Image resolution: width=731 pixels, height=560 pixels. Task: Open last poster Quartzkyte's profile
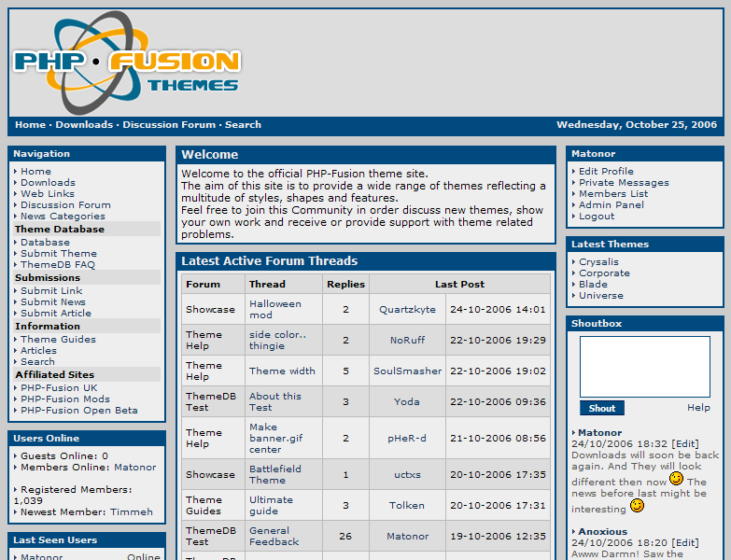[407, 309]
